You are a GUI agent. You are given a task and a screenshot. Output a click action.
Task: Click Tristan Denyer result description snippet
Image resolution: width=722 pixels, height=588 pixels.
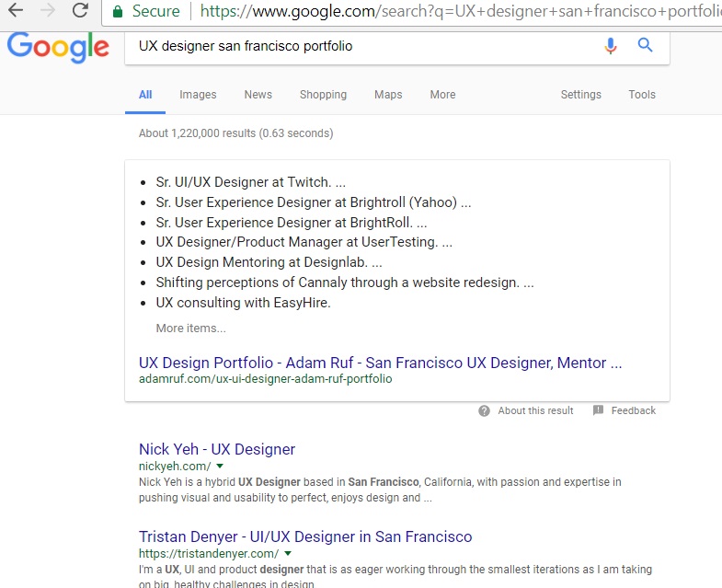coord(395,577)
